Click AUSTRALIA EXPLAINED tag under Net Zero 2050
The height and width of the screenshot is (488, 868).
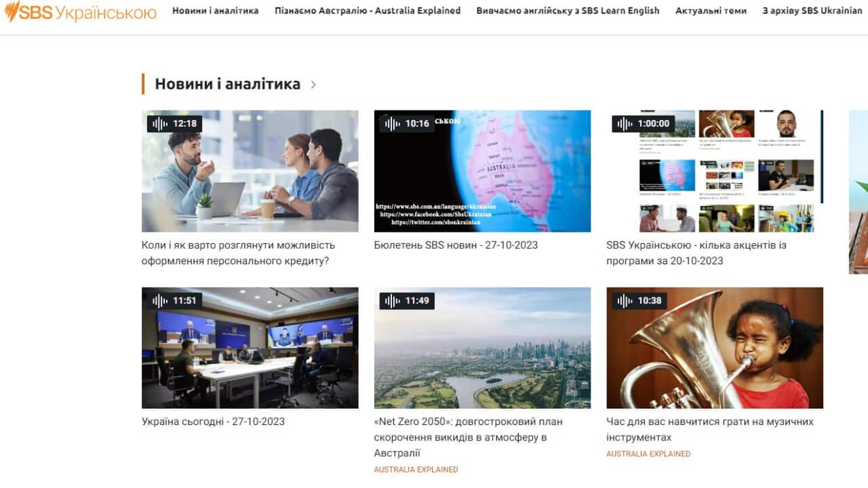tap(416, 469)
